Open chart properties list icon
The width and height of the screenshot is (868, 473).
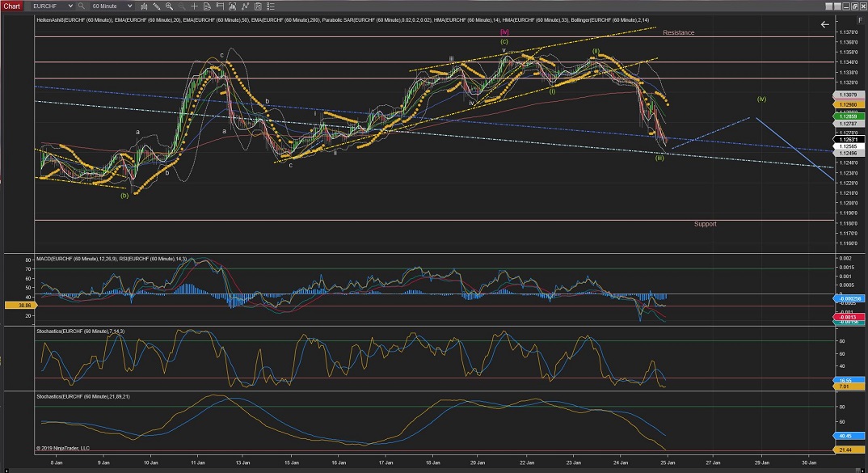click(x=271, y=6)
